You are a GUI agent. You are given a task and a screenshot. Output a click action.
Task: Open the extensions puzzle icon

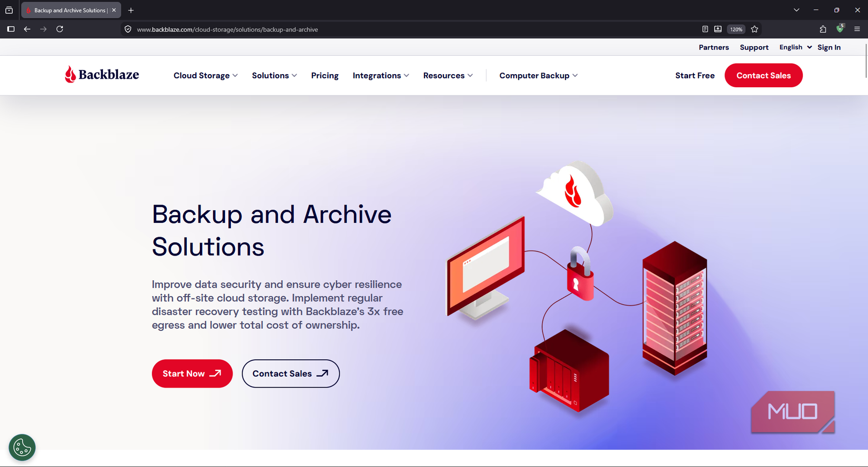point(823,29)
